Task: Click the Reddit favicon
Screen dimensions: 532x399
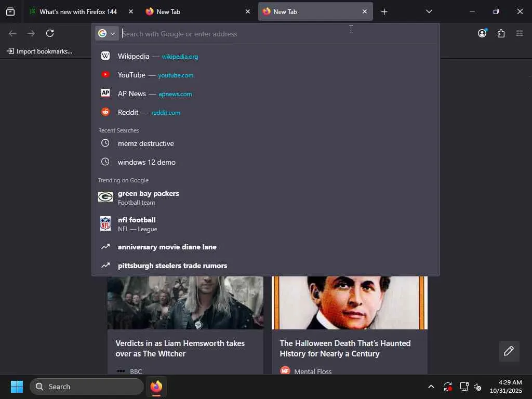Action: (105, 112)
